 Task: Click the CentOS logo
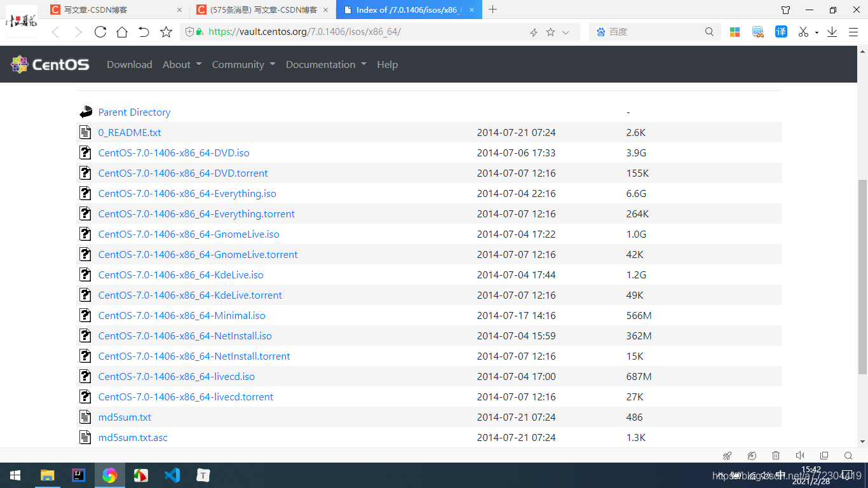coord(50,64)
